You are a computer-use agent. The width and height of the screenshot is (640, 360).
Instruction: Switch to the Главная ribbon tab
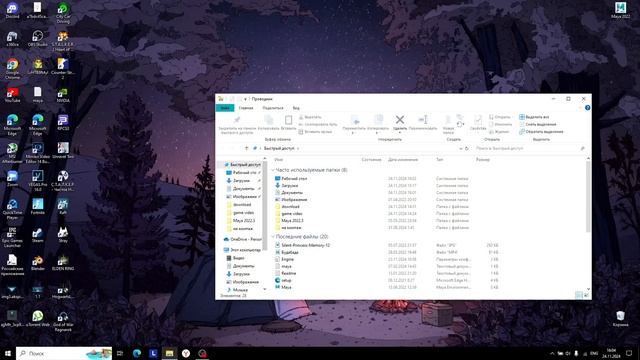(246, 108)
